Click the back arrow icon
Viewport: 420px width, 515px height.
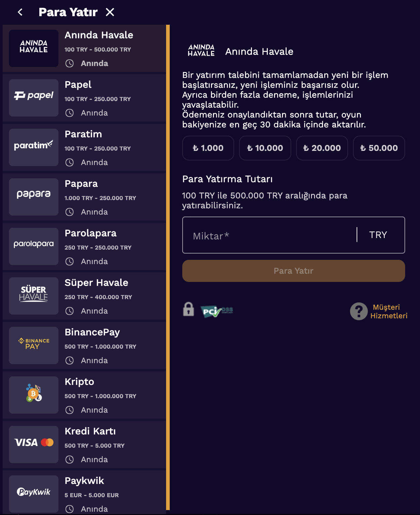(20, 12)
